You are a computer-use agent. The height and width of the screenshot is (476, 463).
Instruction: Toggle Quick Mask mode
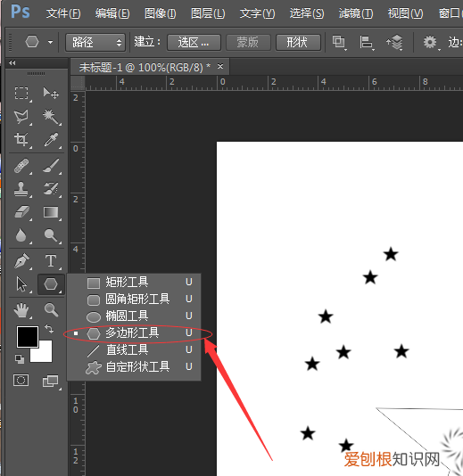tap(21, 380)
